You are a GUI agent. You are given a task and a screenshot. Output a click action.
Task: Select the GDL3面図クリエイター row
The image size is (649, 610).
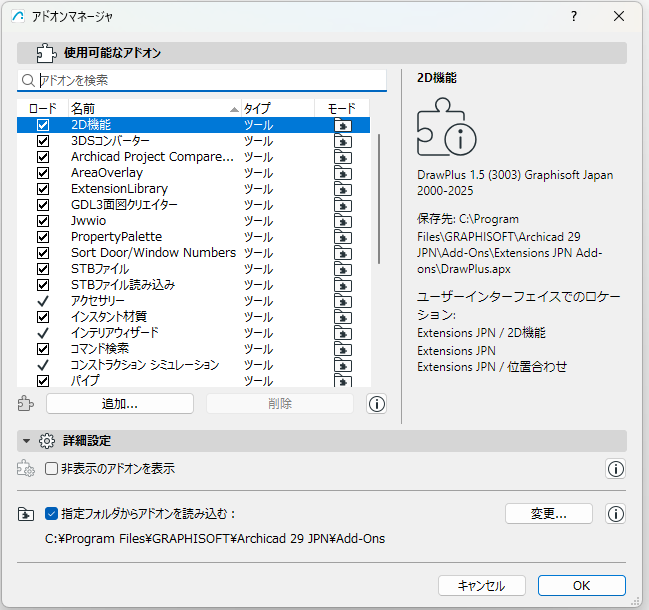[x=193, y=205]
